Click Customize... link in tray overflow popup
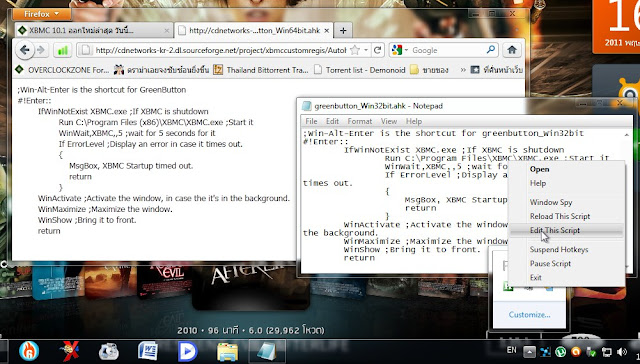 529,315
